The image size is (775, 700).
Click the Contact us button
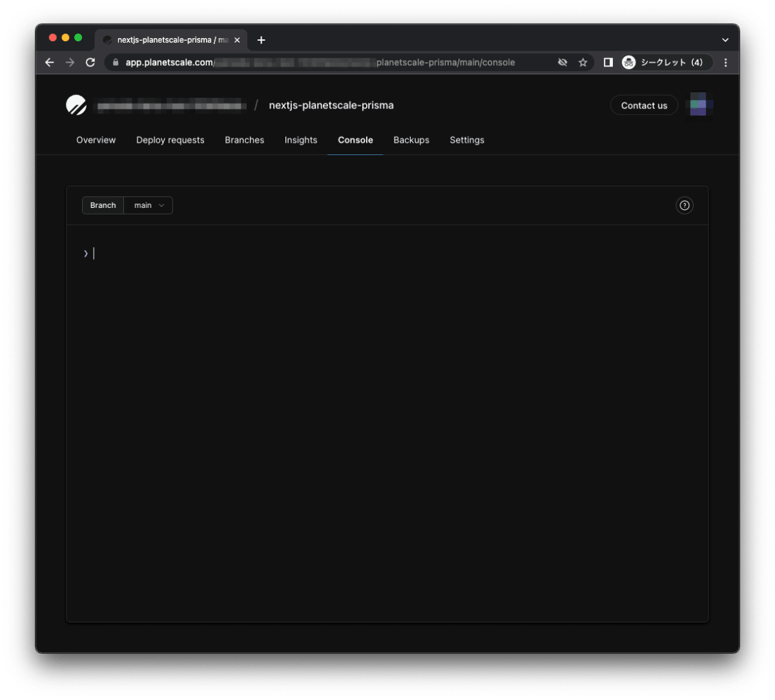(x=644, y=105)
